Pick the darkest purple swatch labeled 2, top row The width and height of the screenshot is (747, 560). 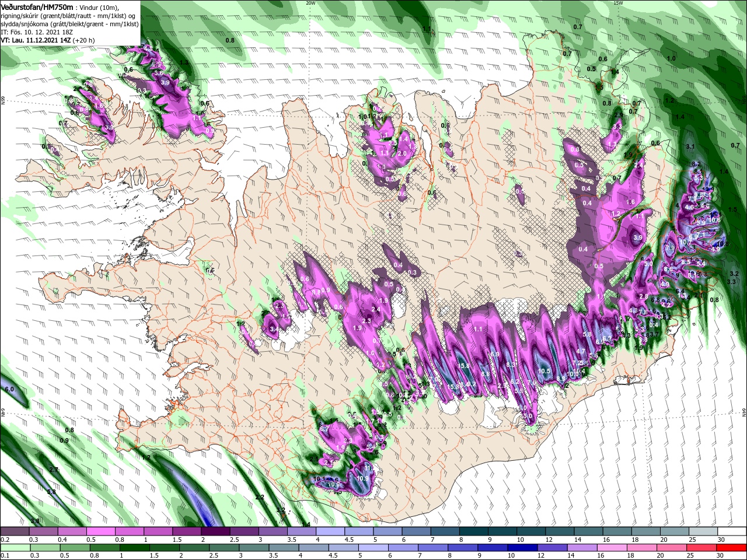pos(215,531)
